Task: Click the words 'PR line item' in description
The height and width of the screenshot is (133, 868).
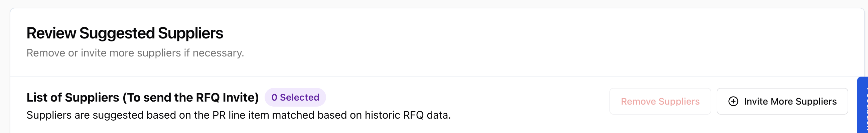Action: coord(241,115)
